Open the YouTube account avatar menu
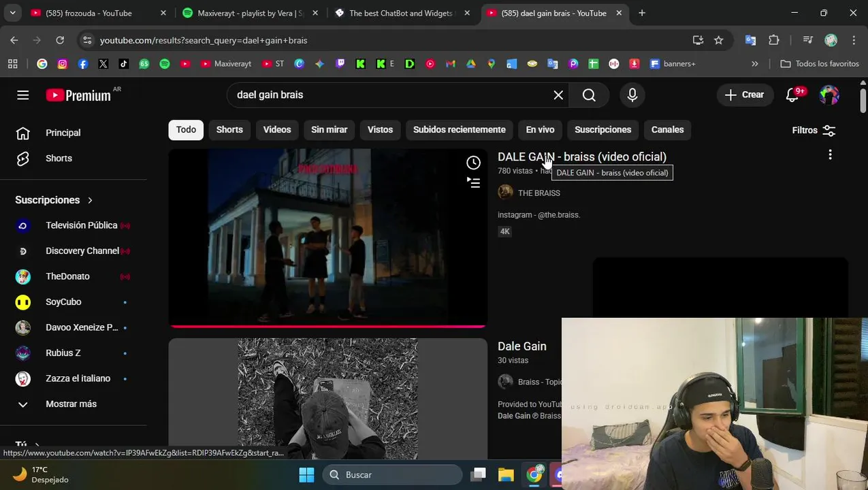This screenshot has width=868, height=490. click(x=829, y=95)
